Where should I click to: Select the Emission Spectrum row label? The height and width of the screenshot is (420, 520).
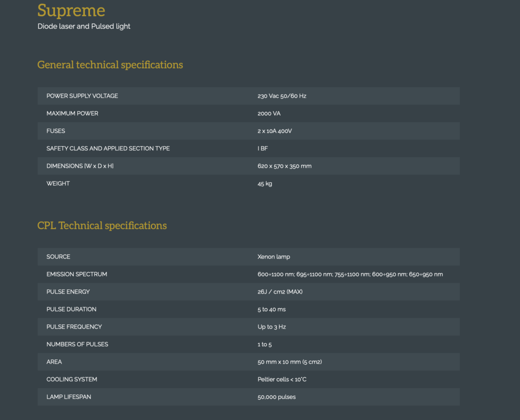point(77,274)
